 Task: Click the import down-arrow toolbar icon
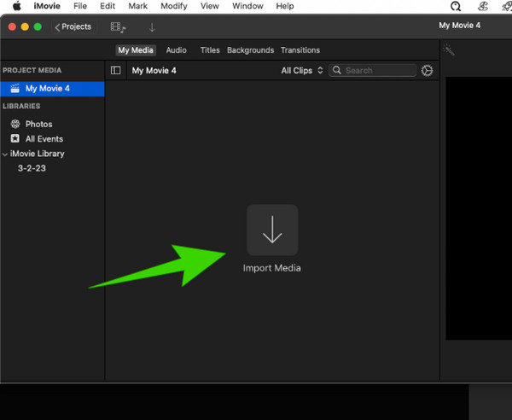152,27
